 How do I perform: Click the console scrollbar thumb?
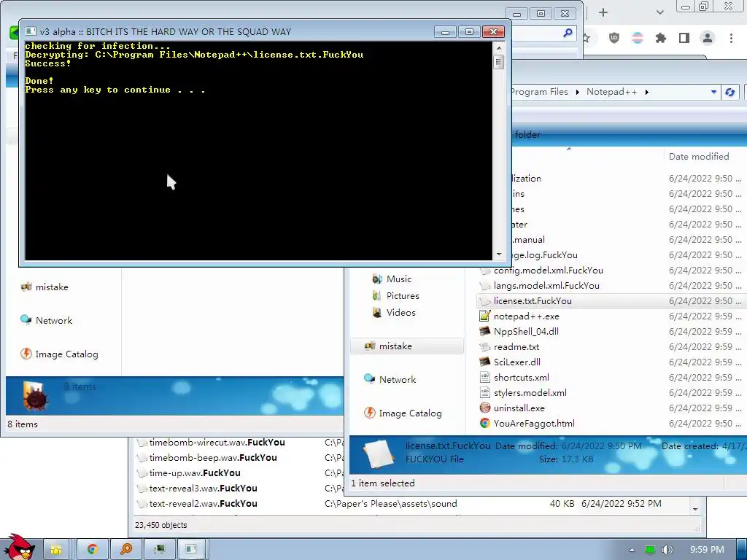click(x=499, y=62)
